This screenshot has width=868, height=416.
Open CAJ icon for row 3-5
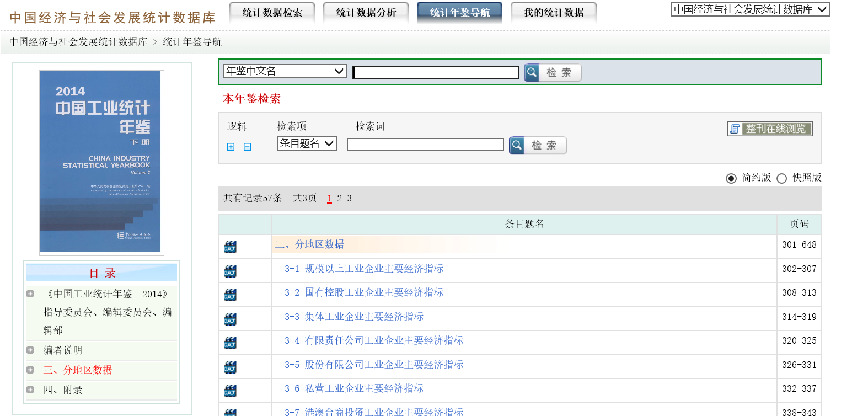point(230,367)
